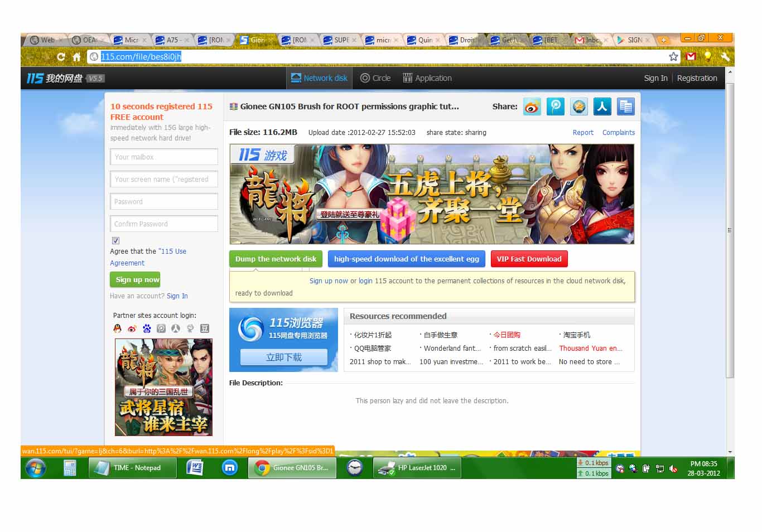Click the Sign up now link in notice
762x532 pixels.
329,281
